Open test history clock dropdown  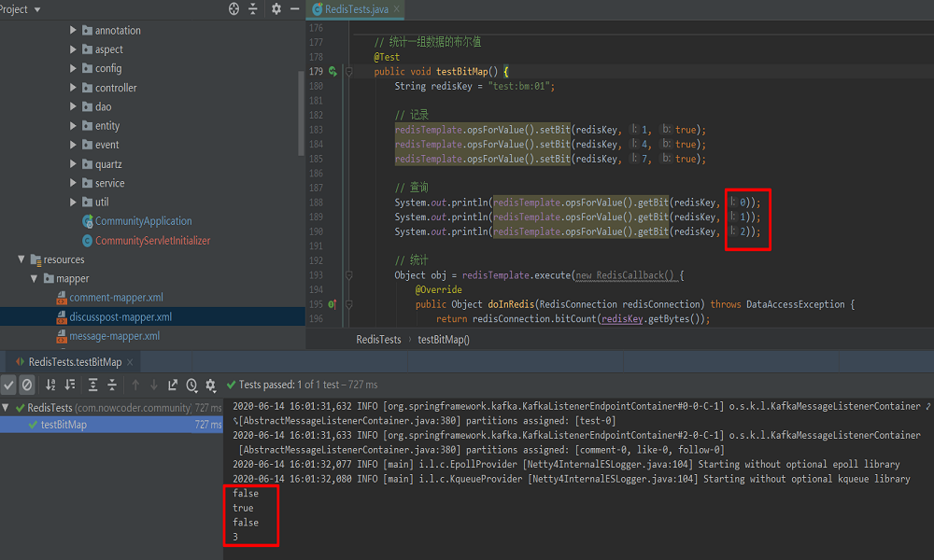tap(191, 385)
